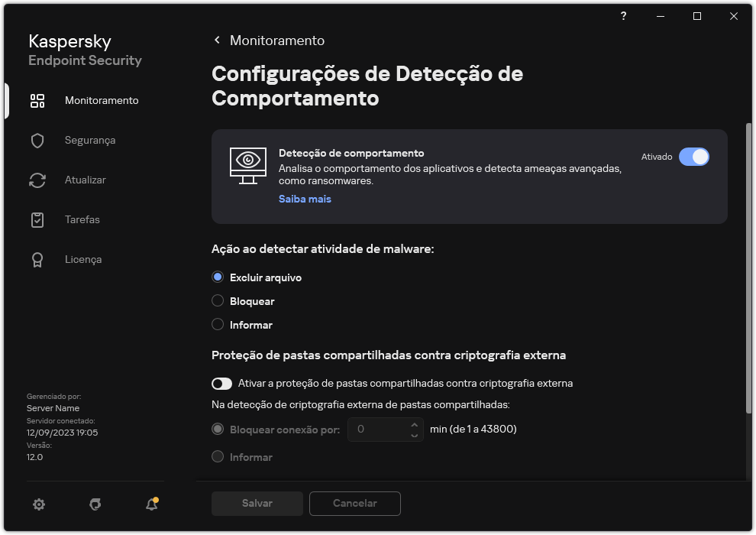Increase minutes using the stepper arrows
This screenshot has height=535, width=756.
tap(414, 425)
